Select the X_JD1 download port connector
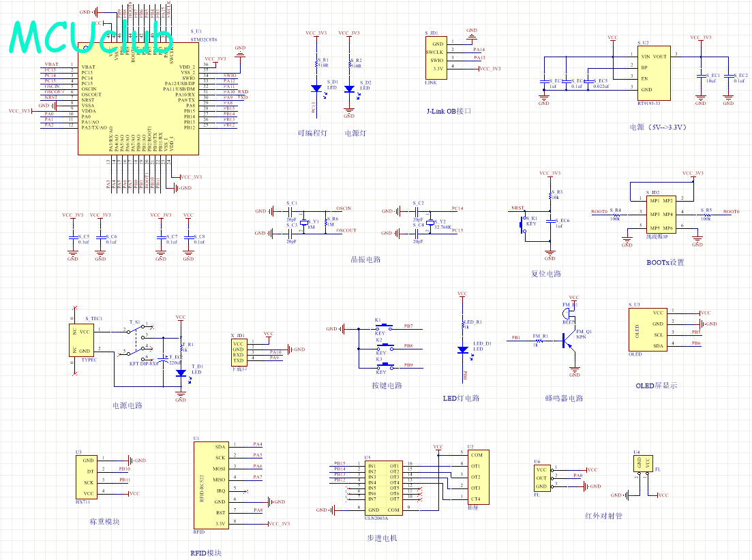 pyautogui.click(x=239, y=353)
